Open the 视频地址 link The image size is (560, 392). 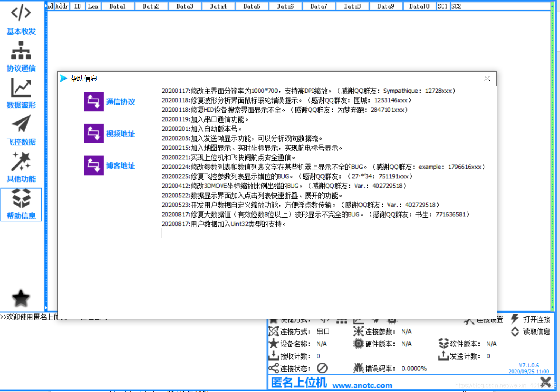pyautogui.click(x=120, y=134)
